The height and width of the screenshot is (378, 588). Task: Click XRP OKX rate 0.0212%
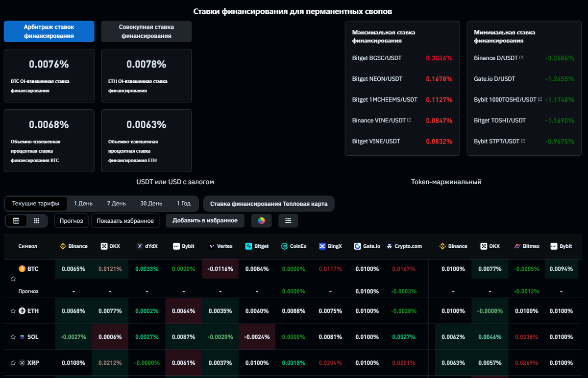[x=110, y=363]
